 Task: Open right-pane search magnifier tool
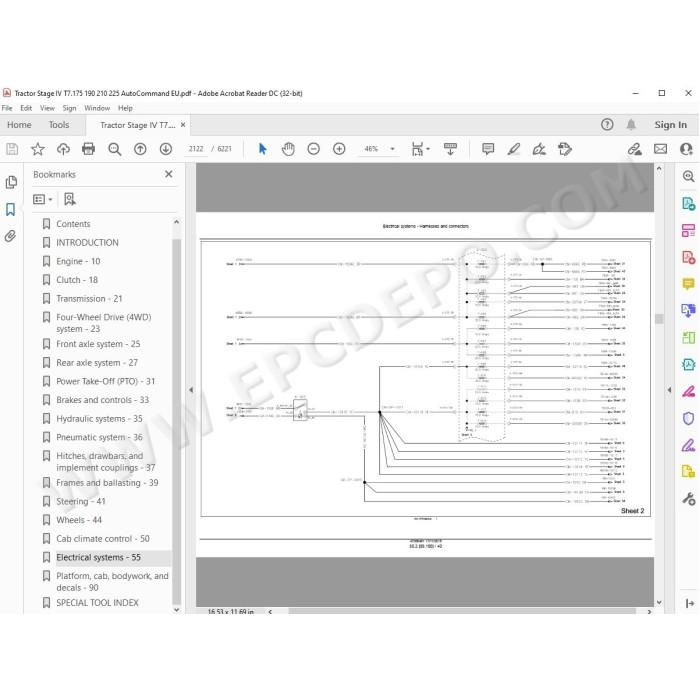click(x=688, y=176)
